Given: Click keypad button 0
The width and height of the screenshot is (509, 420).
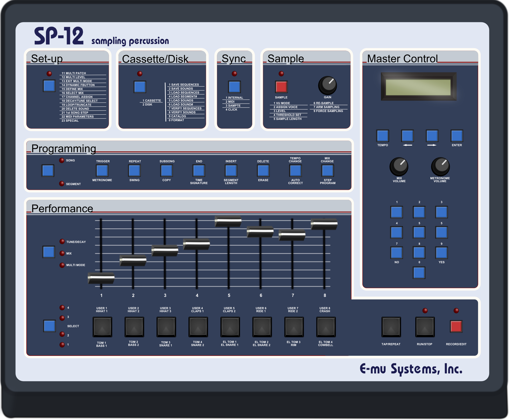Looking at the screenshot, I should point(419,273).
